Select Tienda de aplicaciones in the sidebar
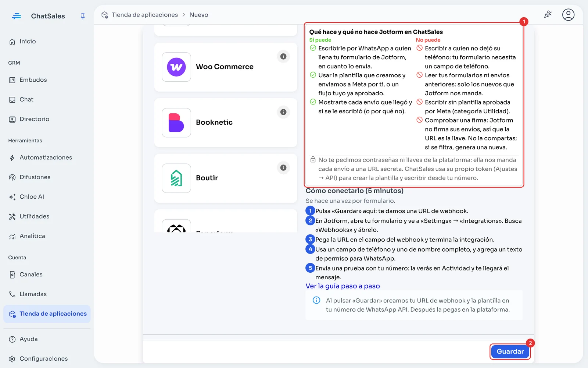 [x=47, y=314]
